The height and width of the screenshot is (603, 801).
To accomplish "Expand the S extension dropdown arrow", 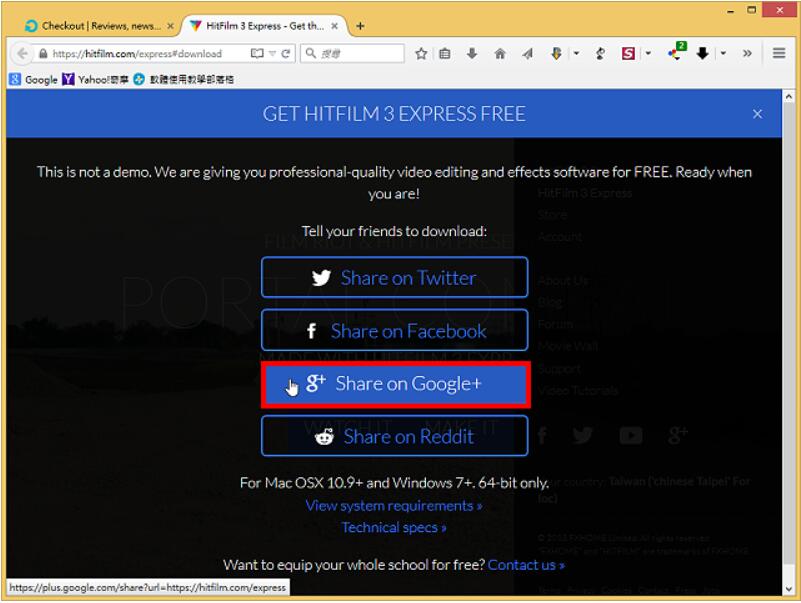I will click(x=648, y=53).
